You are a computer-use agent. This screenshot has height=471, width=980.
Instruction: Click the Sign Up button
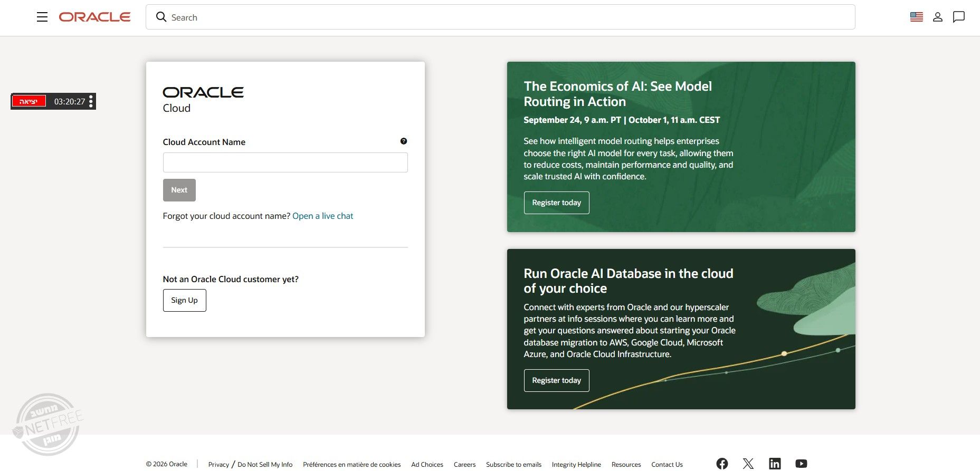(184, 300)
